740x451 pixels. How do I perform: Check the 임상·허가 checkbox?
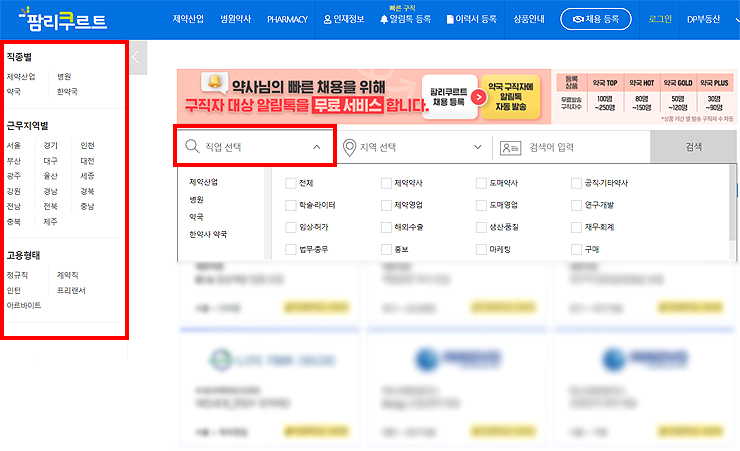pos(291,227)
